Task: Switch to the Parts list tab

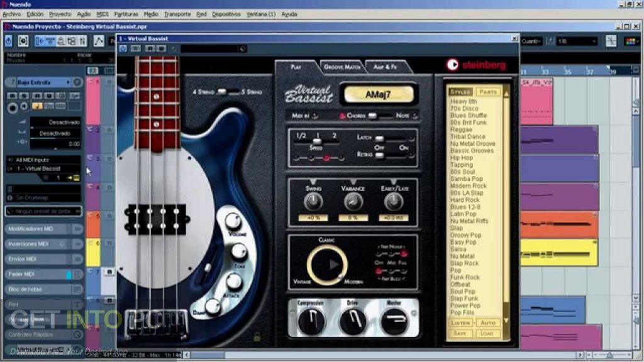Action: [487, 92]
